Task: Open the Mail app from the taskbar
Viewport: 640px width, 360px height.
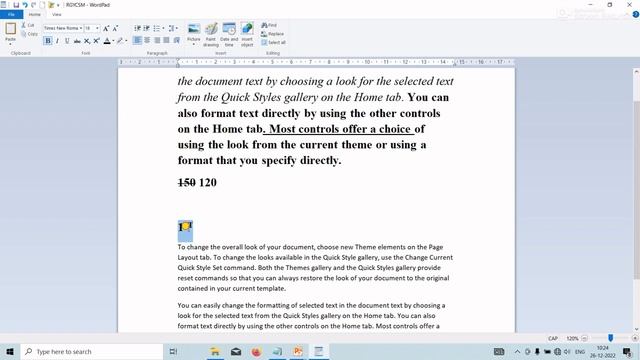Action: click(x=236, y=351)
